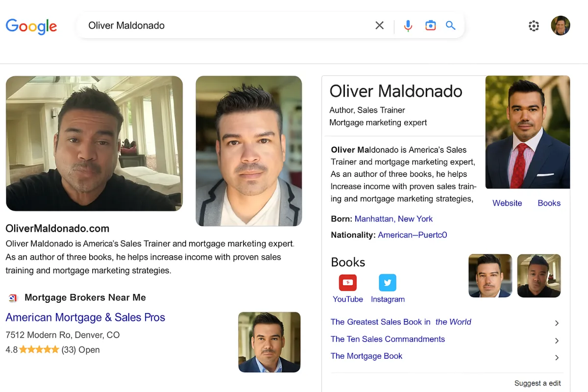Screen dimensions: 588x392
Task: Open the large portrait in the knowledge panel
Action: (x=527, y=132)
